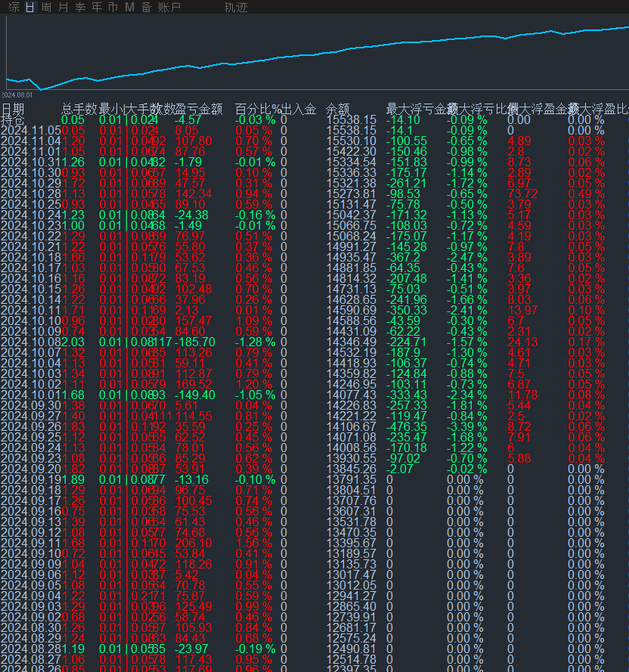Select the 月 monthly statistics icon
This screenshot has height=672, width=629.
62,7
